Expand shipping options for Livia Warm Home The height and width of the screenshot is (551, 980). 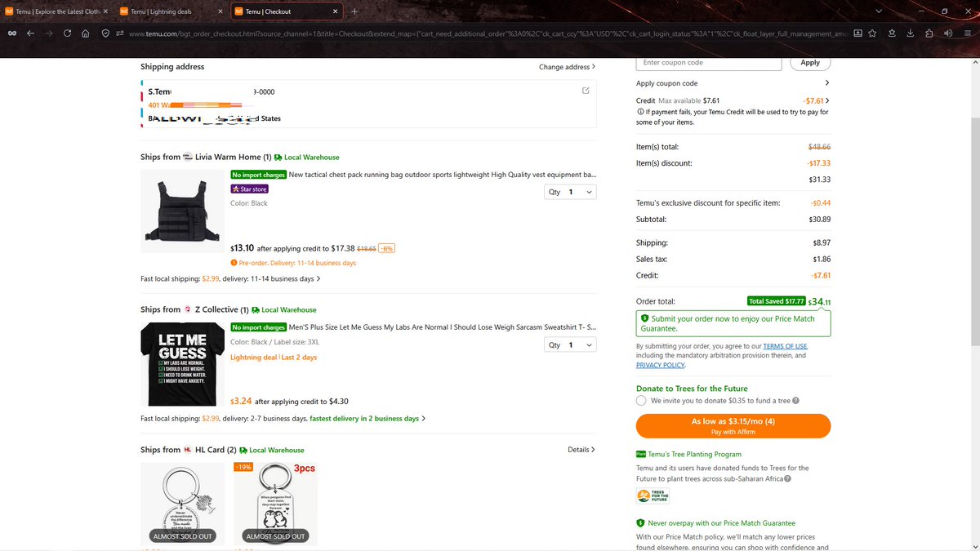click(x=230, y=278)
